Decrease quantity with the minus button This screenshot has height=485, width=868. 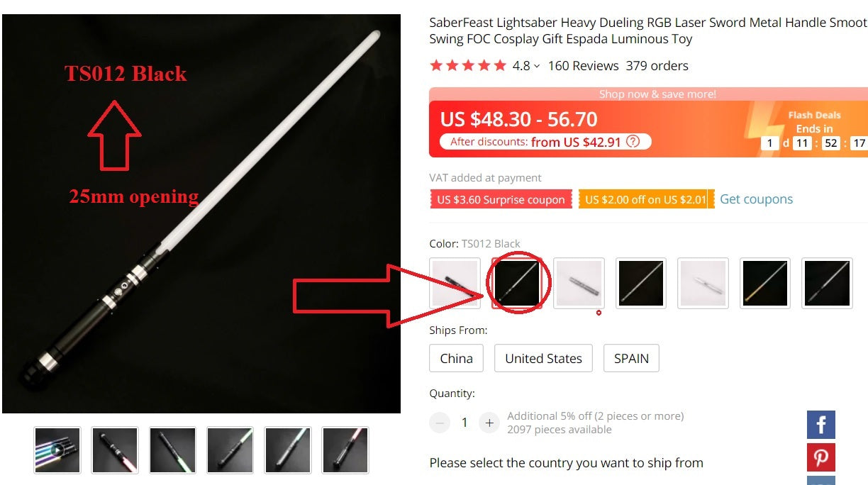coord(440,423)
